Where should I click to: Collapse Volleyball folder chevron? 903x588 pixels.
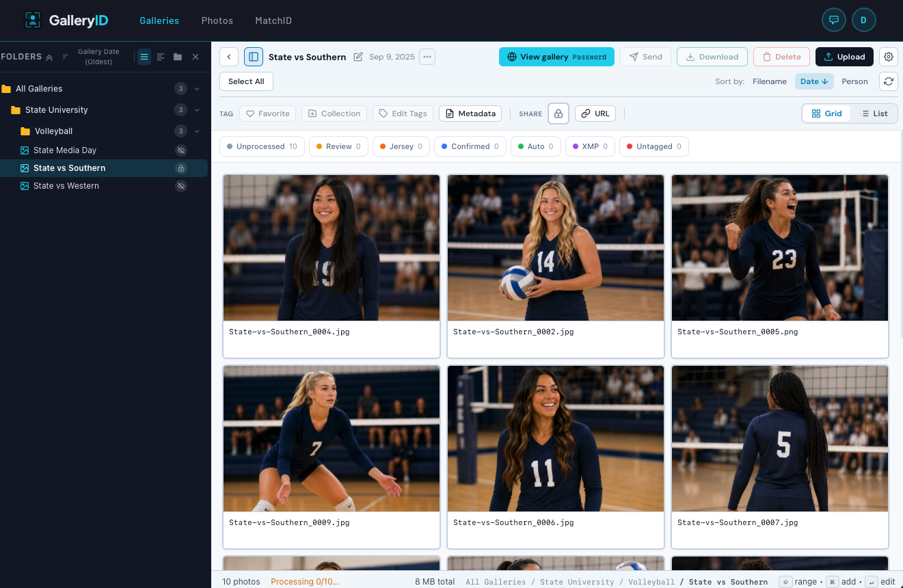(x=197, y=131)
